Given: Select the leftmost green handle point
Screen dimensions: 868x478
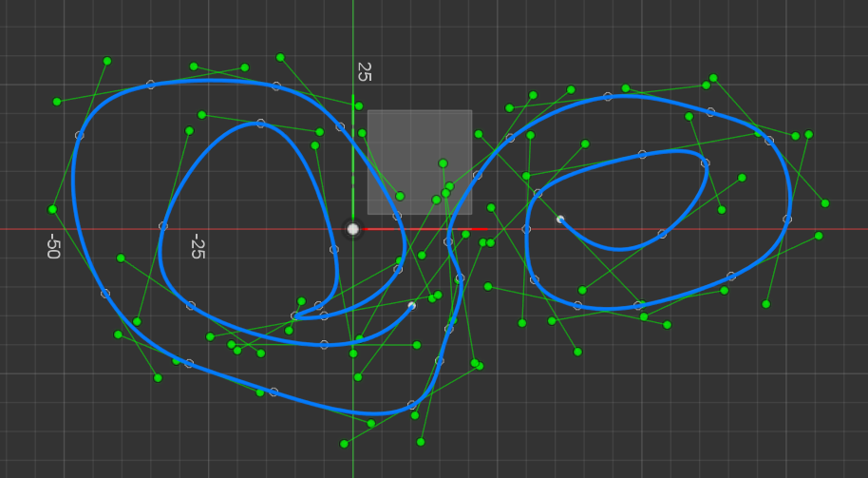Looking at the screenshot, I should click(x=52, y=209).
